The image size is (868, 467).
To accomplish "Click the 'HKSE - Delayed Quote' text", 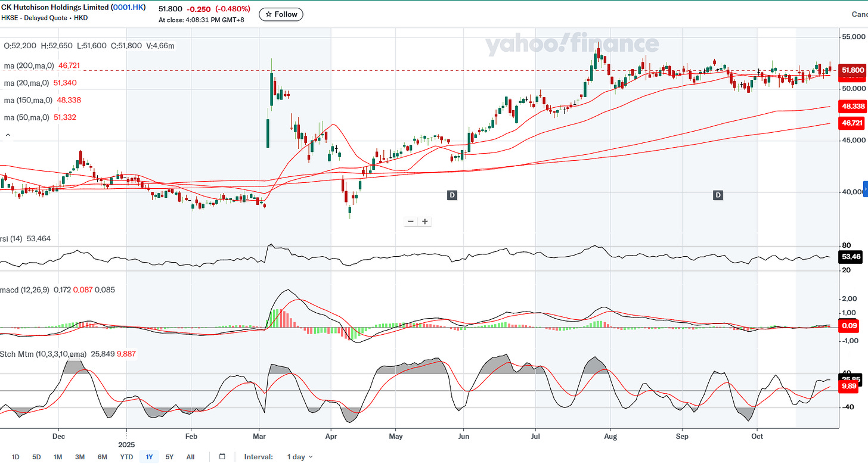I will [36, 17].
